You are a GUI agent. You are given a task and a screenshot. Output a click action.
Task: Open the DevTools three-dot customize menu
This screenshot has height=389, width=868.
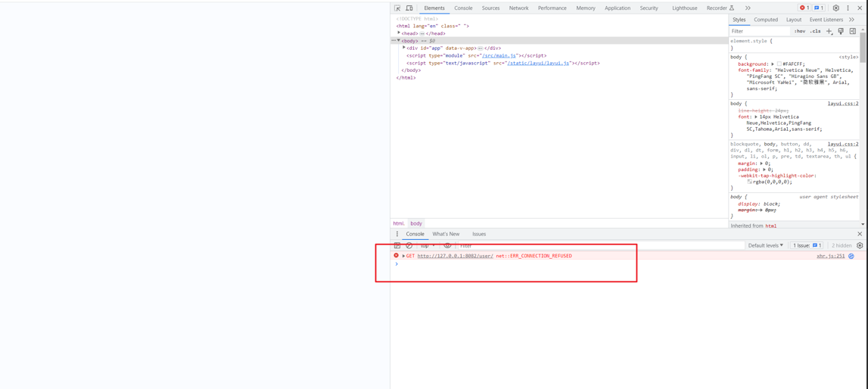848,8
